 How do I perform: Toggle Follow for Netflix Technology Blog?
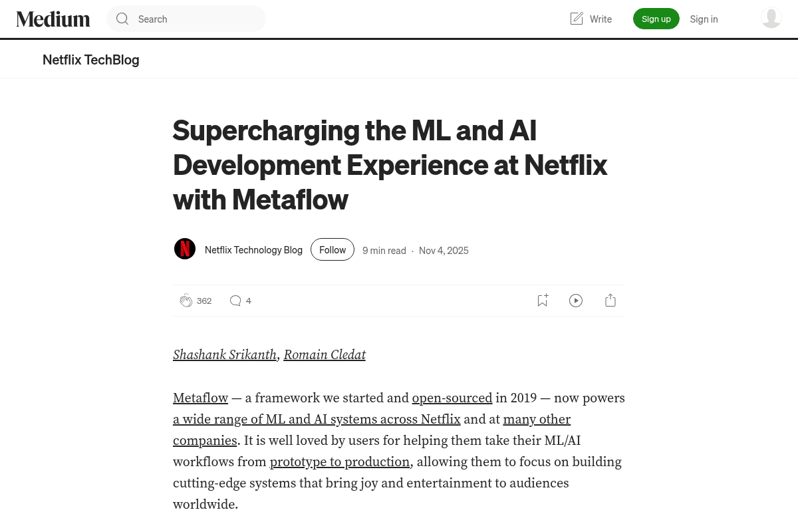[x=332, y=249]
